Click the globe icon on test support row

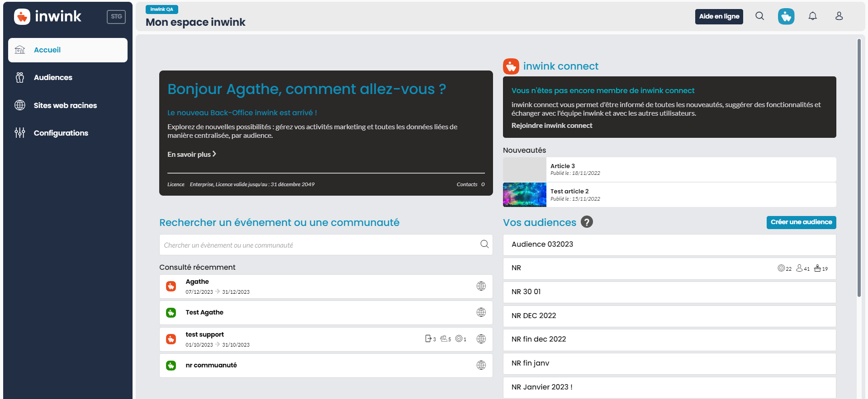point(481,339)
